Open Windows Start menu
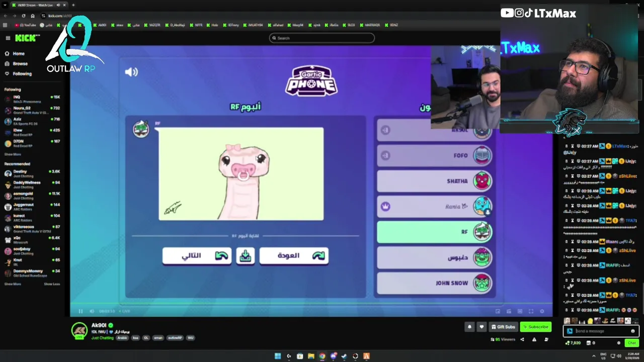Screen dimensions: 644x362 (278, 356)
